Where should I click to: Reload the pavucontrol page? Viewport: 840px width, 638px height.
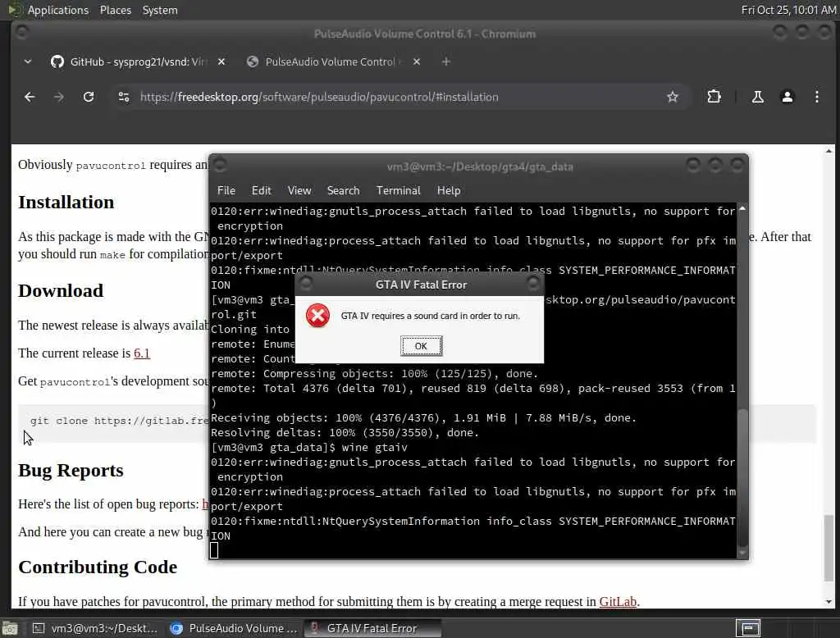coord(89,97)
